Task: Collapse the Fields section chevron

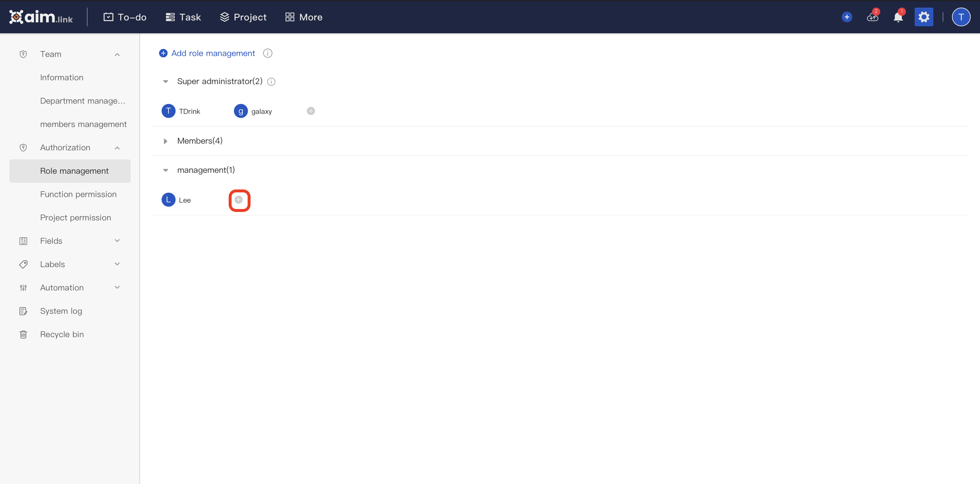Action: [x=117, y=241]
